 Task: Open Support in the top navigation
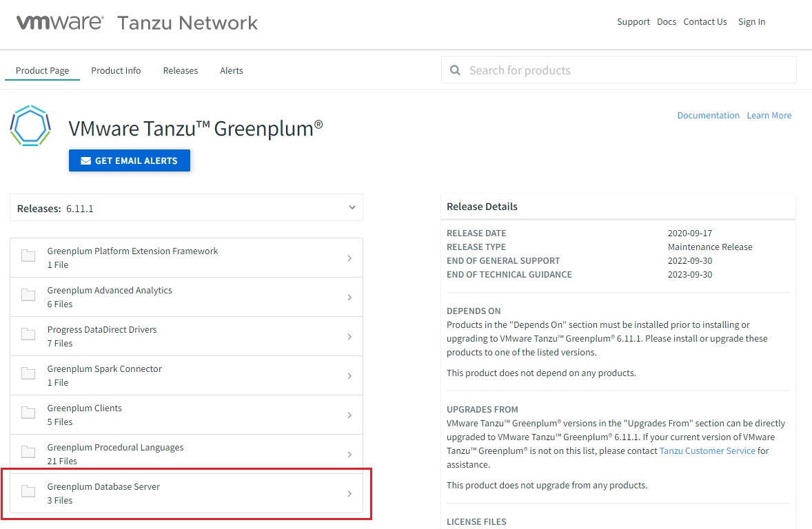coord(633,22)
